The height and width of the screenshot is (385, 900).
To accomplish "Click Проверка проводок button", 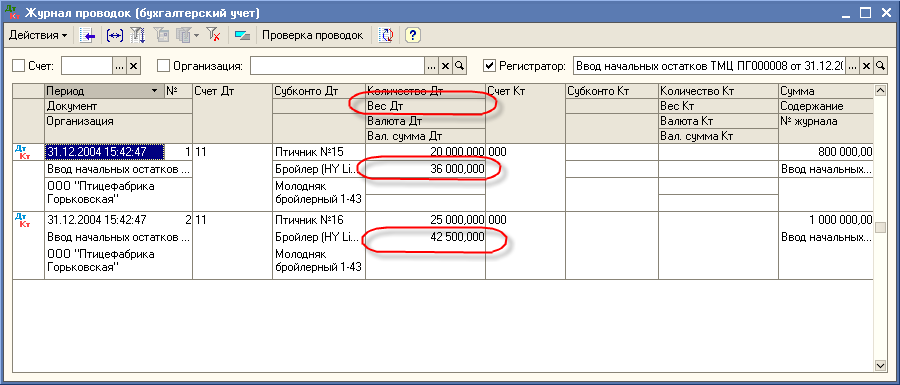I will (313, 35).
